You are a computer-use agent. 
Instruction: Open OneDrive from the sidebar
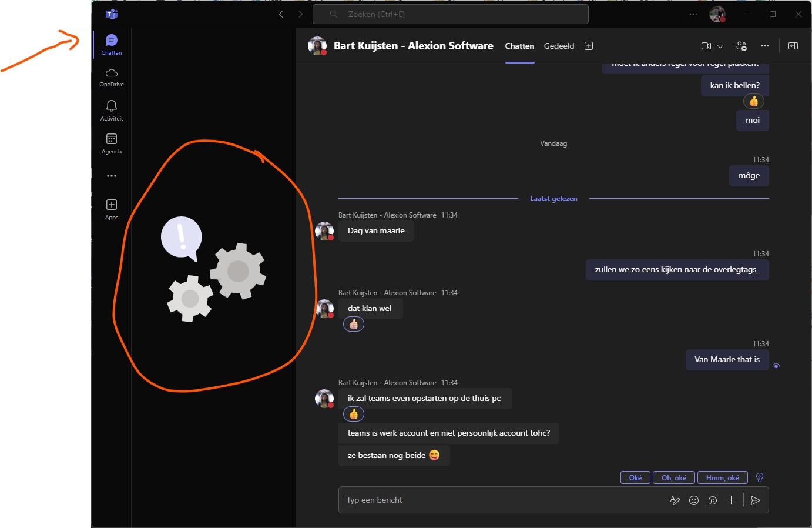(x=112, y=77)
